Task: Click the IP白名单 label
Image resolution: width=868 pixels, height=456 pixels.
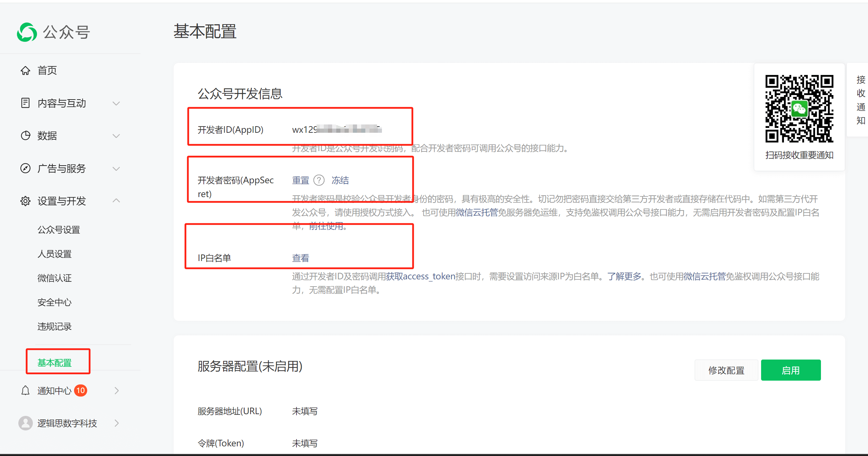Action: pyautogui.click(x=214, y=258)
